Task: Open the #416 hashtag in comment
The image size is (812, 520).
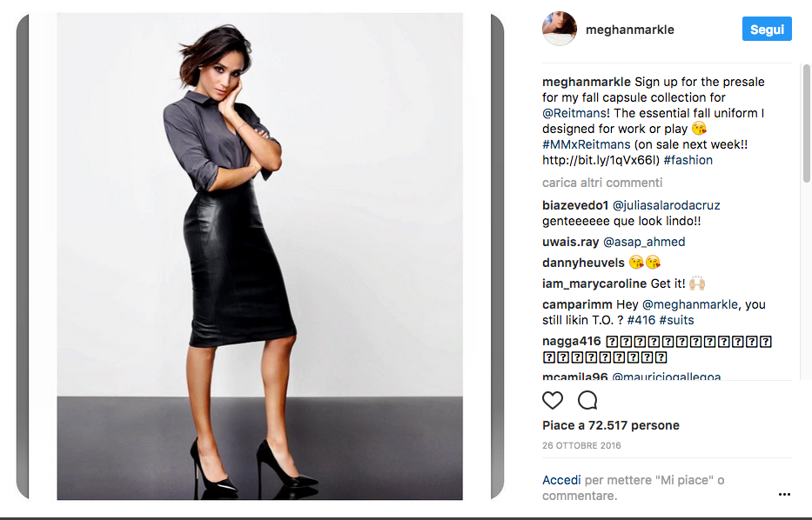Action: pos(641,320)
